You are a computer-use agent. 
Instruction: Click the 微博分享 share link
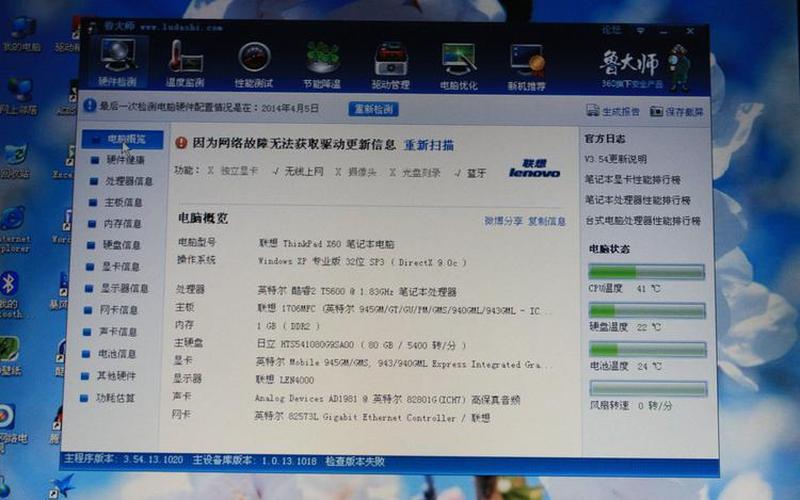pyautogui.click(x=503, y=221)
